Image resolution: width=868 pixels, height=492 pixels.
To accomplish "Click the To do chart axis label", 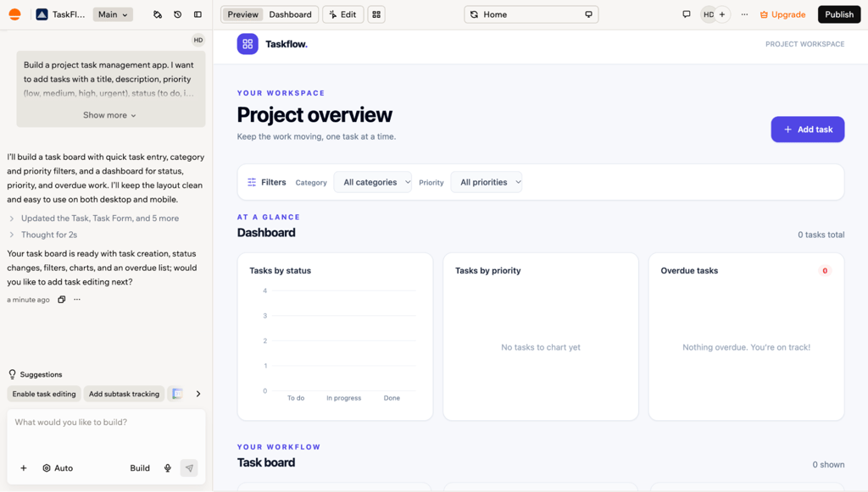I will point(296,398).
